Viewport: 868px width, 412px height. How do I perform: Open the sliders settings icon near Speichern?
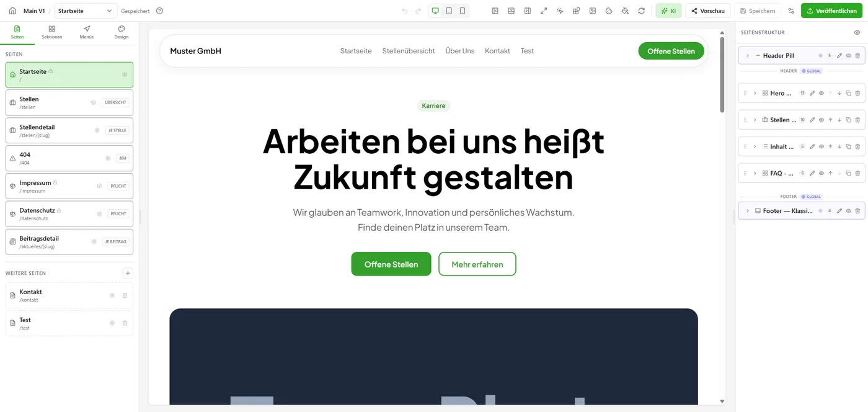pyautogui.click(x=790, y=11)
